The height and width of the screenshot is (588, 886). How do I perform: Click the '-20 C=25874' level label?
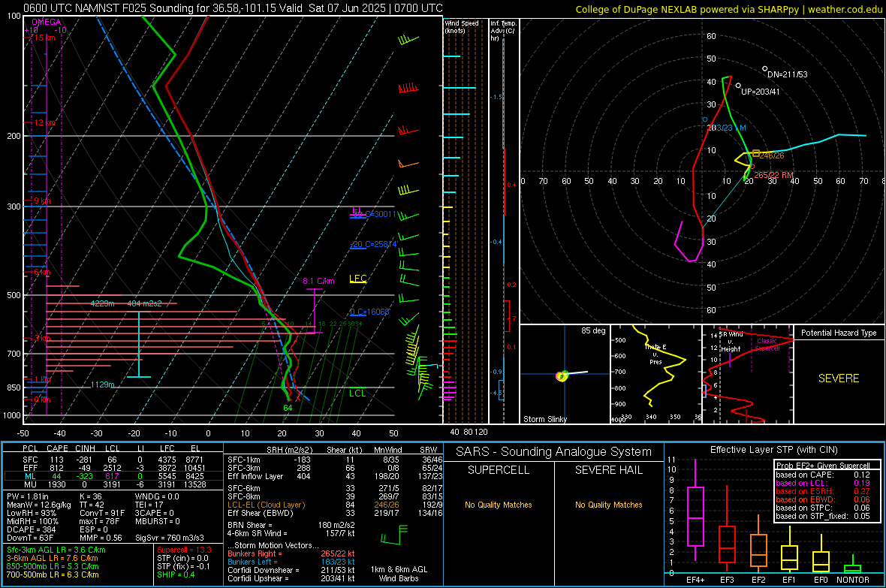click(374, 244)
